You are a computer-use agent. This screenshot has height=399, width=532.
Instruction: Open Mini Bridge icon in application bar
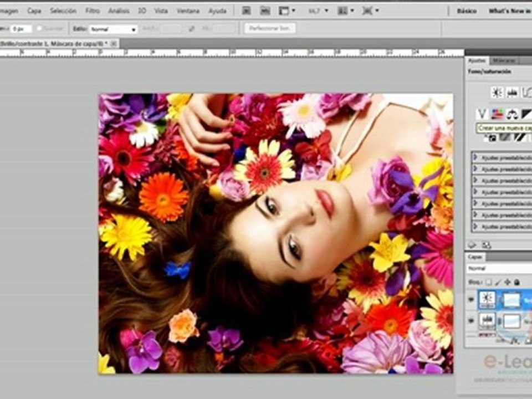(265, 11)
